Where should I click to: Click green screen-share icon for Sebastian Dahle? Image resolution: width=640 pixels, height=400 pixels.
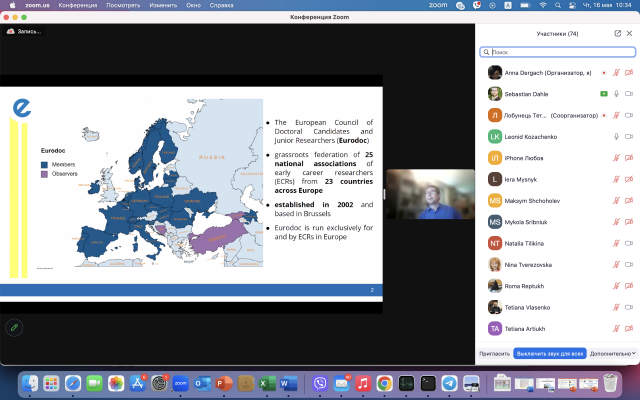pyautogui.click(x=604, y=94)
